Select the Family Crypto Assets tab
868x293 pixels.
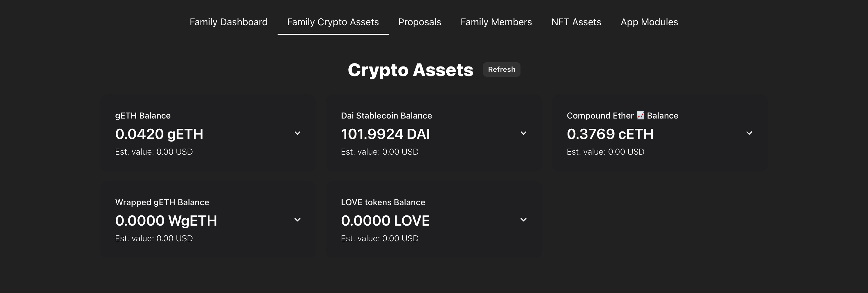[x=333, y=22]
